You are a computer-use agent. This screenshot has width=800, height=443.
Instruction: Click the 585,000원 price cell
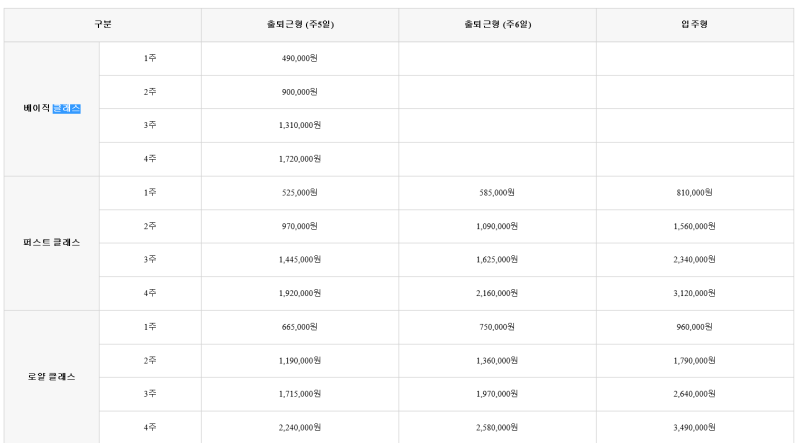[x=497, y=192]
